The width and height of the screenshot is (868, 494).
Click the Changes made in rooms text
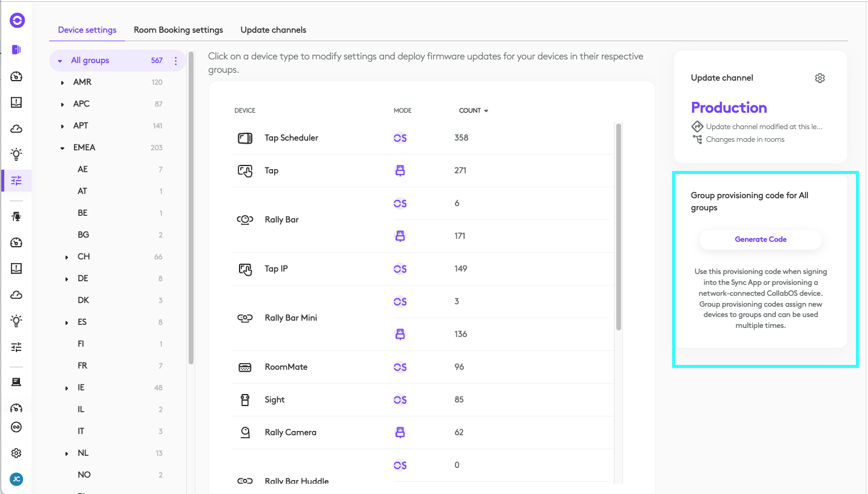(x=745, y=139)
